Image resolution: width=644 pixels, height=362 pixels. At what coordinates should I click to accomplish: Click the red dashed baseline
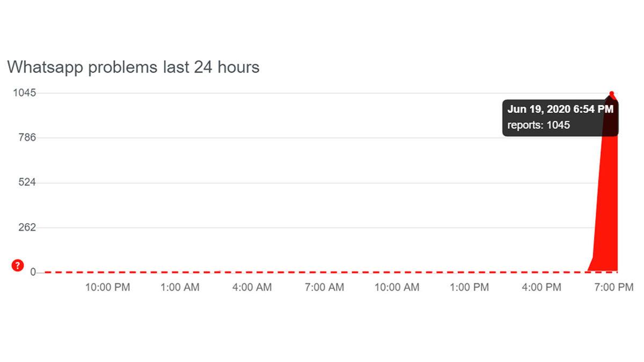322,272
